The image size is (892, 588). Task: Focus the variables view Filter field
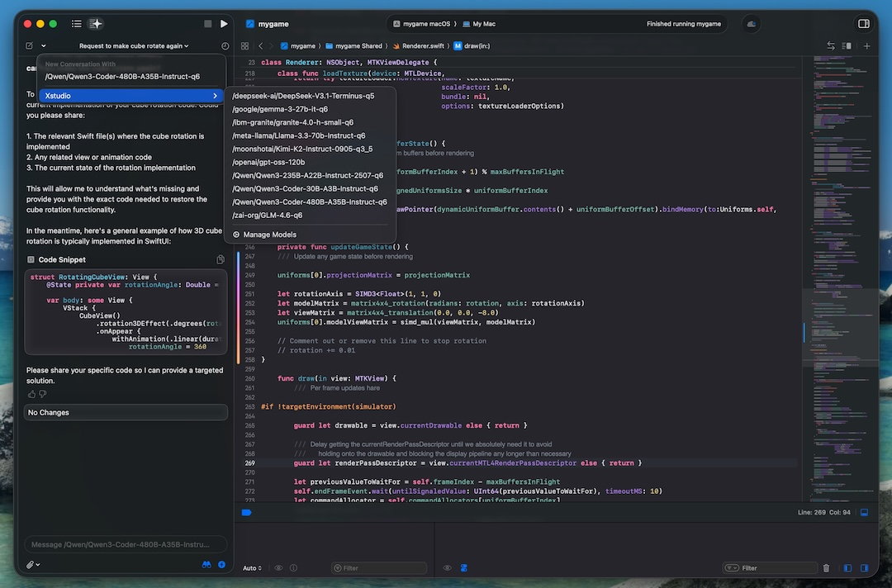pyautogui.click(x=379, y=567)
